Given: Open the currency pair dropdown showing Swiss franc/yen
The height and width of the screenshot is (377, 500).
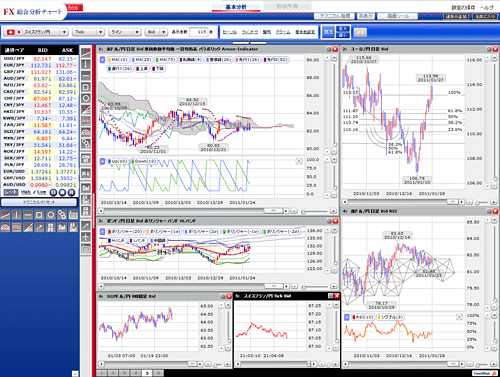Looking at the screenshot, I should 36,32.
